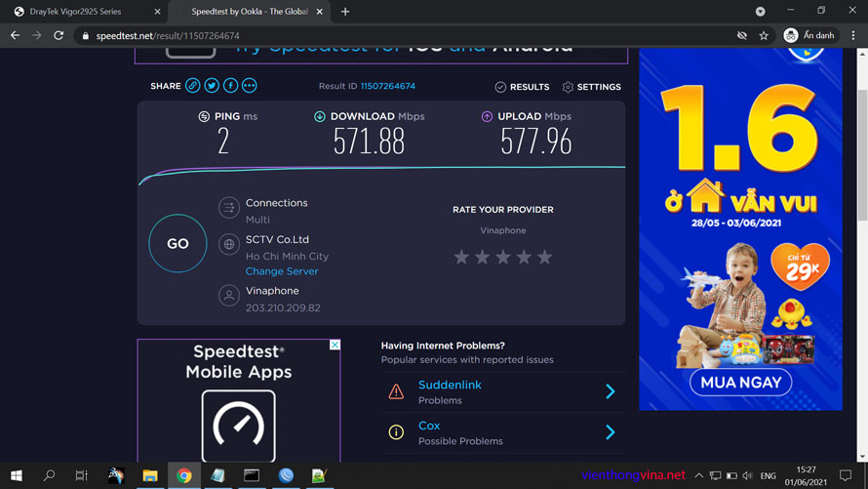Open command prompt taskbar icon
Image resolution: width=868 pixels, height=489 pixels.
pos(252,475)
